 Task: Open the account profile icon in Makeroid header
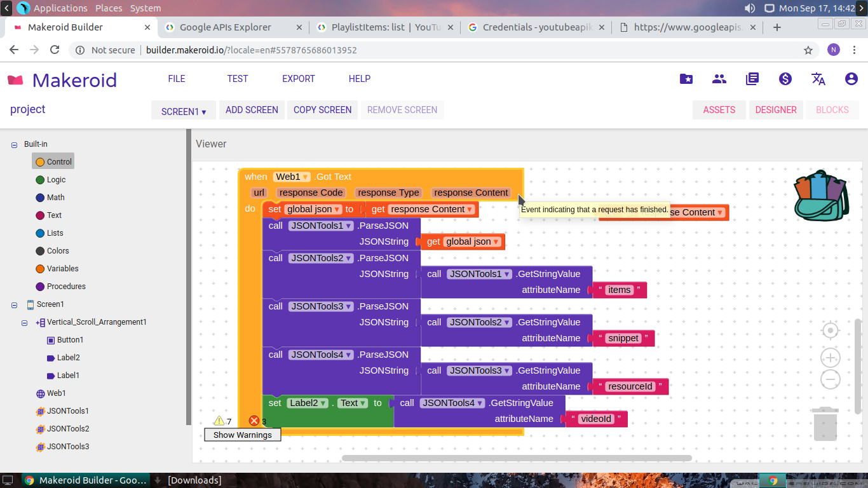click(851, 79)
